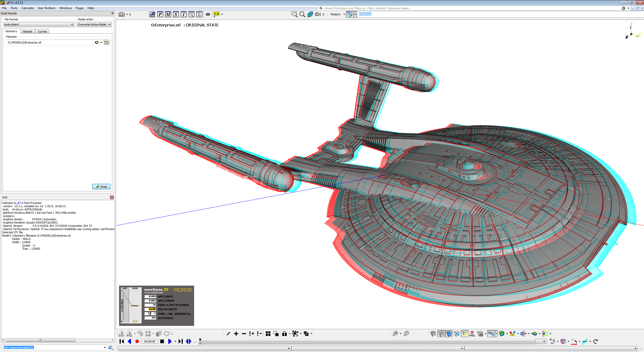Open the User Toolbars menu
644x352 pixels.
(x=47, y=8)
